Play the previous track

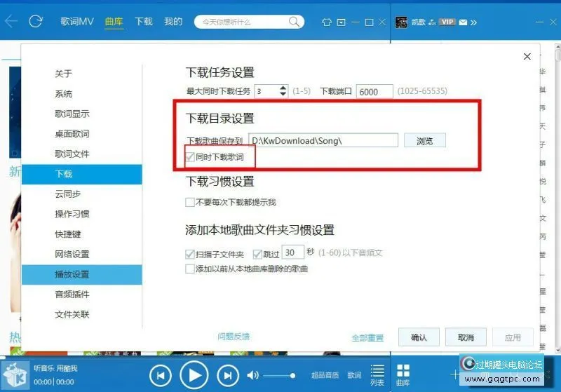click(161, 375)
